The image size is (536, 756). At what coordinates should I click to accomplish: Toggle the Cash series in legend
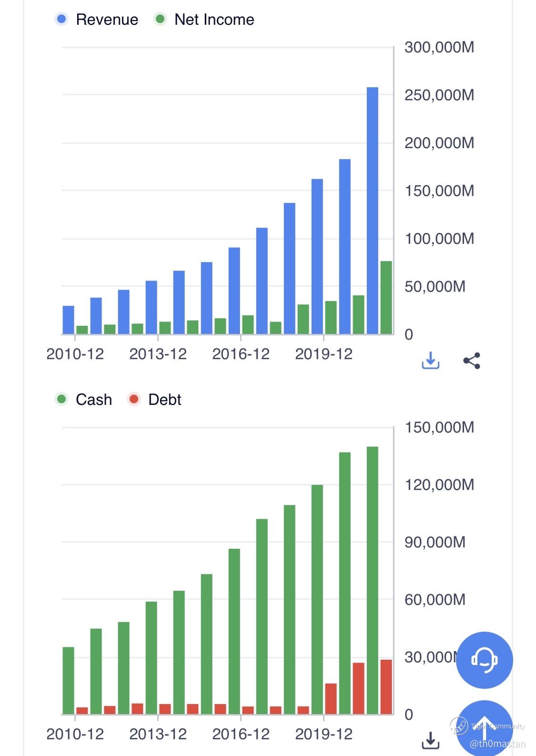(93, 399)
